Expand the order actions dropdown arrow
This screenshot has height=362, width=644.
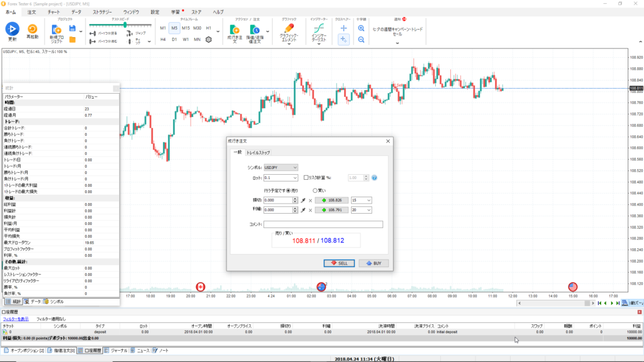pyautogui.click(x=268, y=31)
